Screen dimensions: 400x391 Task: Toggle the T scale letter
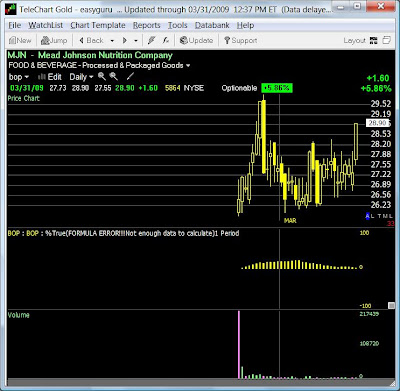[x=380, y=216]
